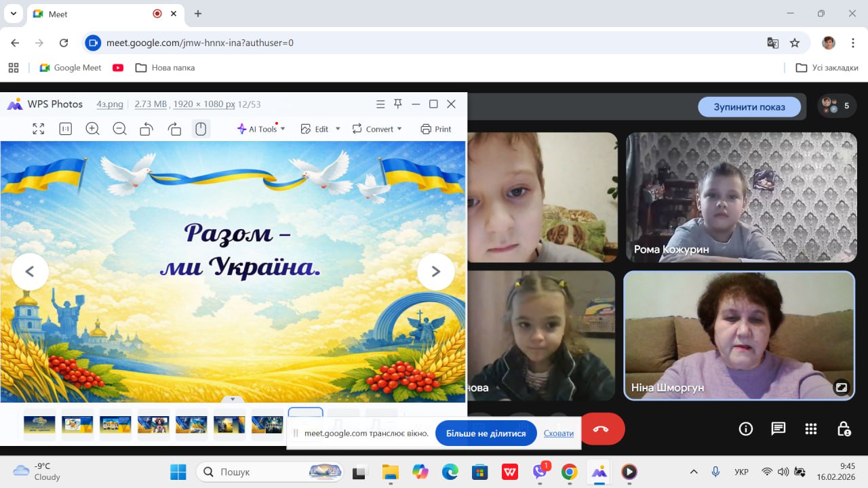Open Meet chat with everyone

(x=778, y=428)
